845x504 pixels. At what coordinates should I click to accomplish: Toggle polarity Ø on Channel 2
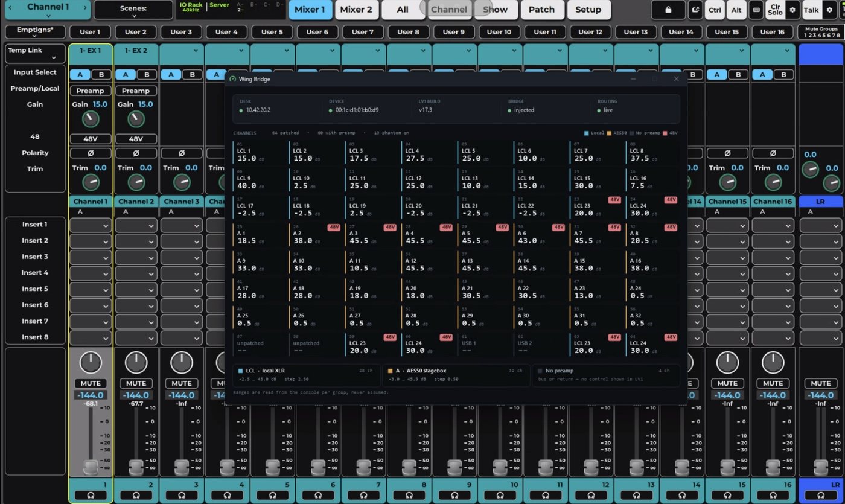[x=136, y=153]
